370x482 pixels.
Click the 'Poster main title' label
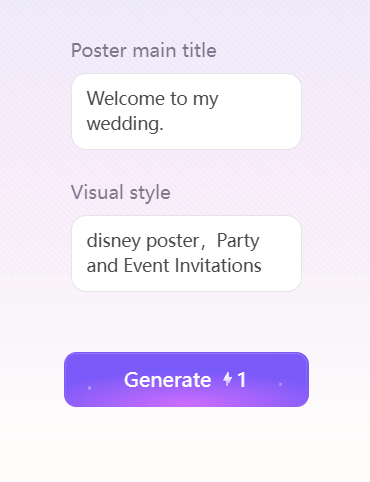click(144, 51)
